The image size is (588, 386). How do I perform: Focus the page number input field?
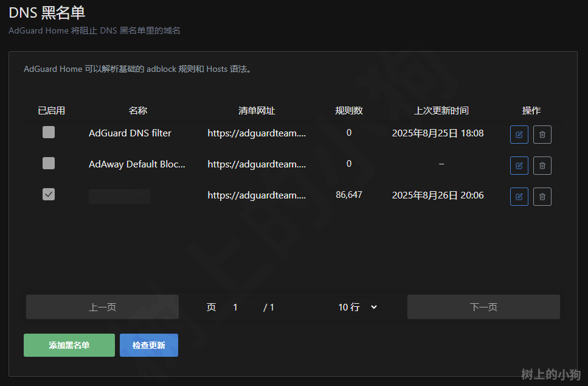pyautogui.click(x=239, y=307)
